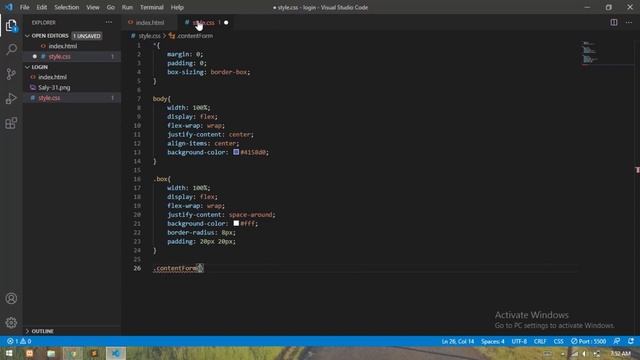Image resolution: width=640 pixels, height=360 pixels.
Task: Click the Go Live Port 5500 status item
Action: tap(588, 341)
